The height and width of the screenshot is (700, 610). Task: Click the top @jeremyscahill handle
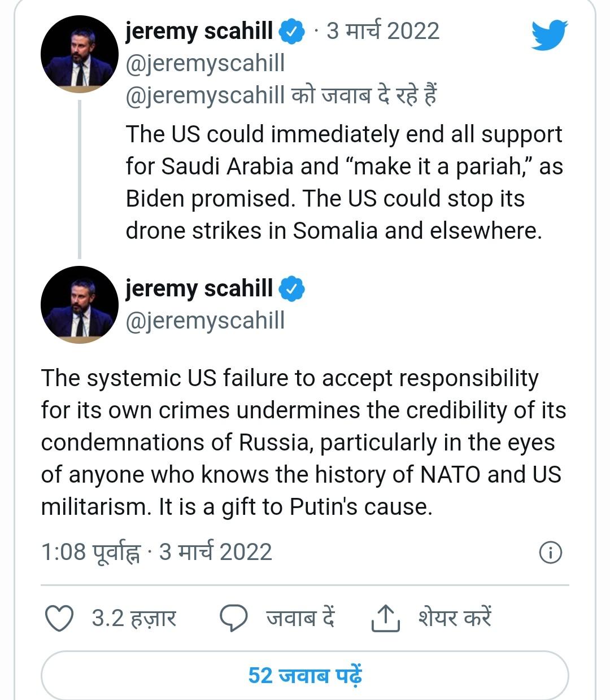(x=205, y=63)
